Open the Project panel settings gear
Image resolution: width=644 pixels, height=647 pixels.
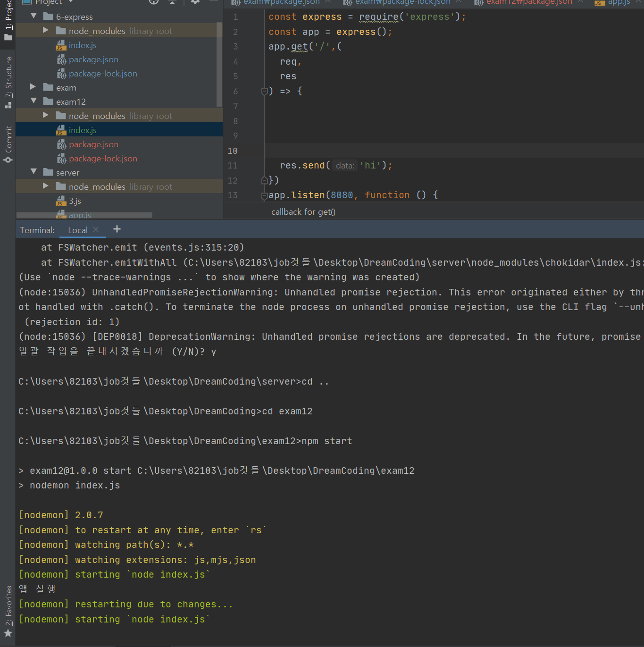pyautogui.click(x=195, y=2)
